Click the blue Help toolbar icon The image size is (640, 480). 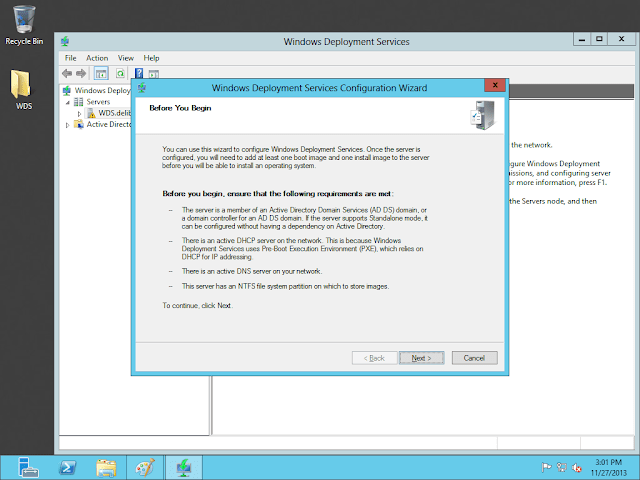140,73
